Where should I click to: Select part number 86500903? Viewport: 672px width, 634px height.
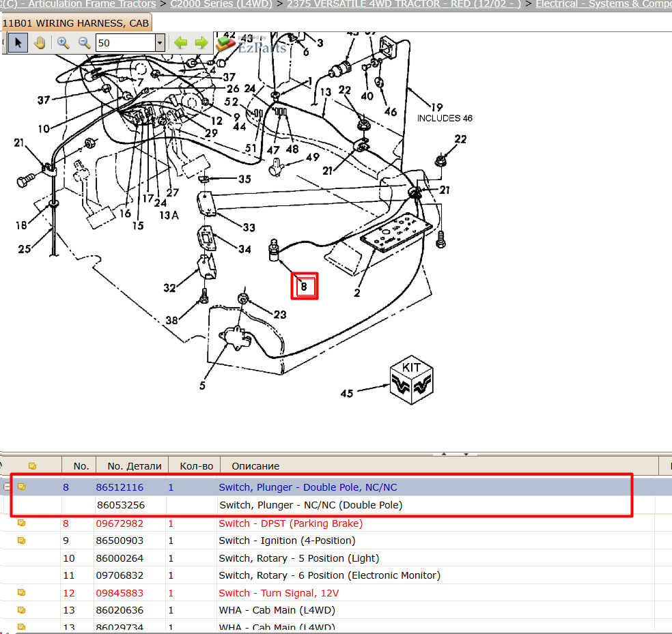pyautogui.click(x=120, y=541)
